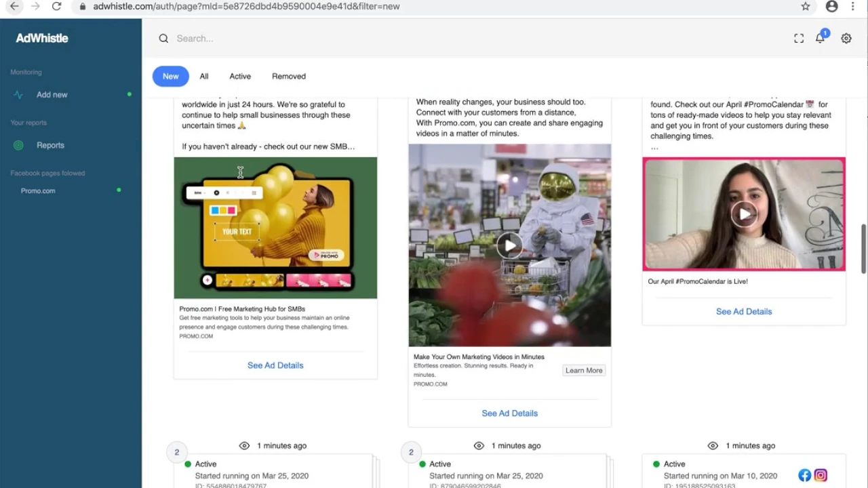The width and height of the screenshot is (868, 488).
Task: Open Add new in the sidebar
Action: click(52, 95)
